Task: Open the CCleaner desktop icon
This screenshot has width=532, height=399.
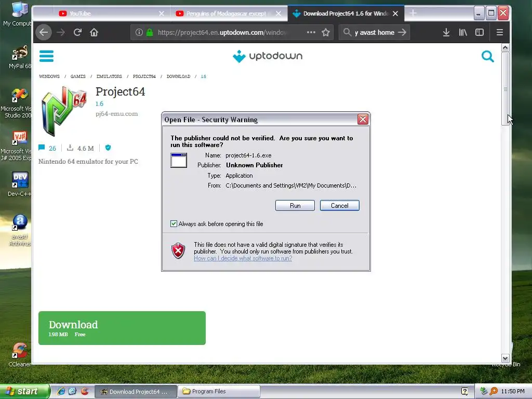Action: coord(19,355)
